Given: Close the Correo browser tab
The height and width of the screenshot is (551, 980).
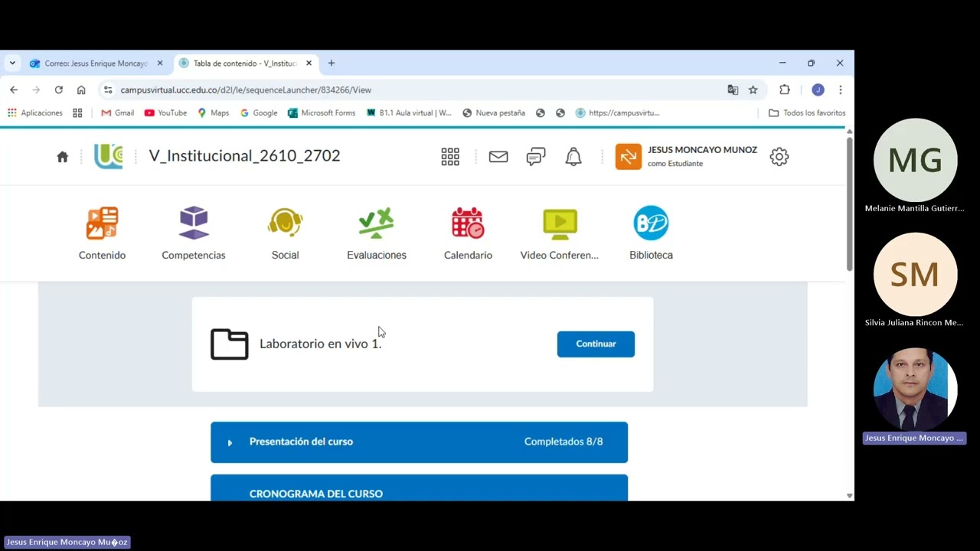Looking at the screenshot, I should point(160,64).
